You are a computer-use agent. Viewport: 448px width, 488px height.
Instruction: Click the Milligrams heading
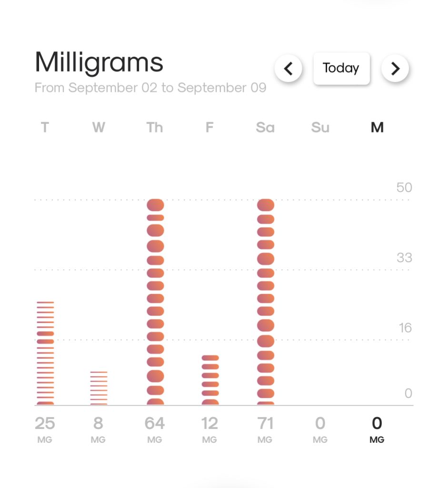pos(99,62)
